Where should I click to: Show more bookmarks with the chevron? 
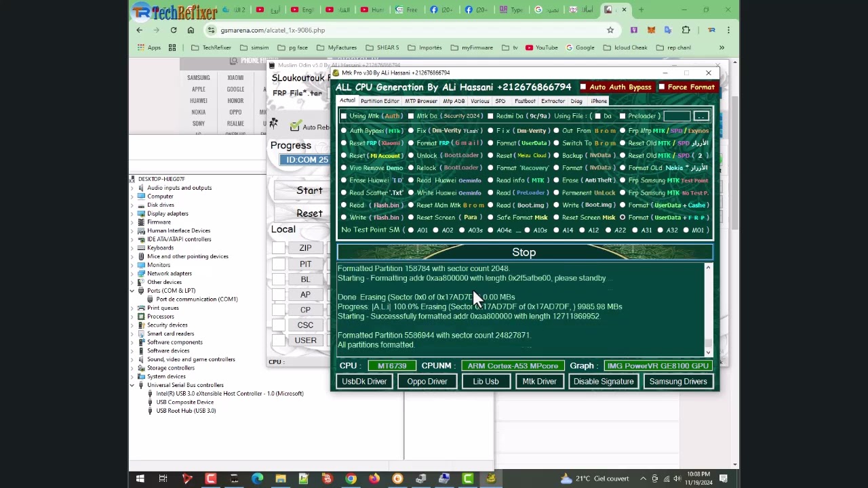[722, 47]
